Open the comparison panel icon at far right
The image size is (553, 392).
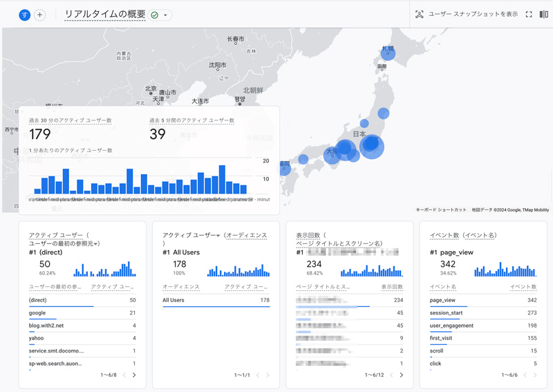coord(544,14)
